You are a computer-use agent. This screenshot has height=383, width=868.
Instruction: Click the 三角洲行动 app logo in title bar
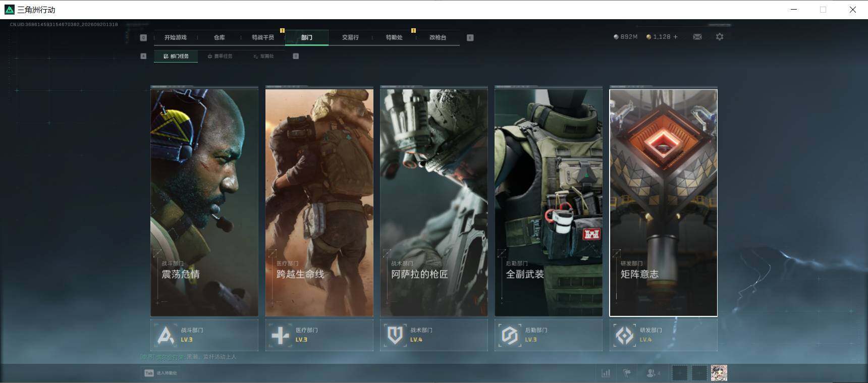pyautogui.click(x=9, y=10)
